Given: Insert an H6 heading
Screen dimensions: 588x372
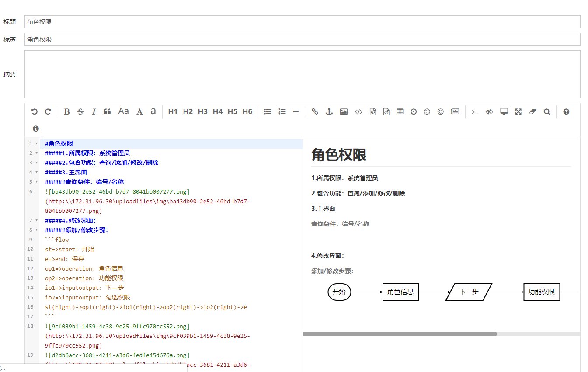Looking at the screenshot, I should click(247, 112).
